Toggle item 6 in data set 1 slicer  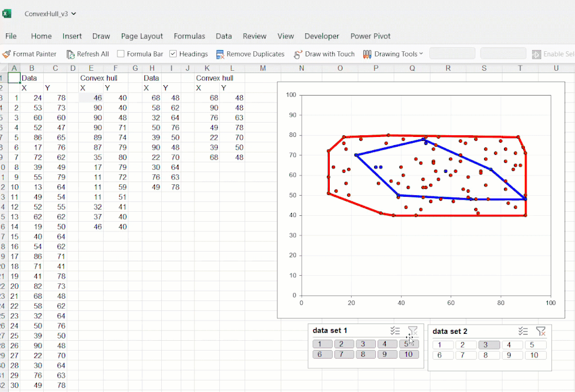tap(323, 354)
